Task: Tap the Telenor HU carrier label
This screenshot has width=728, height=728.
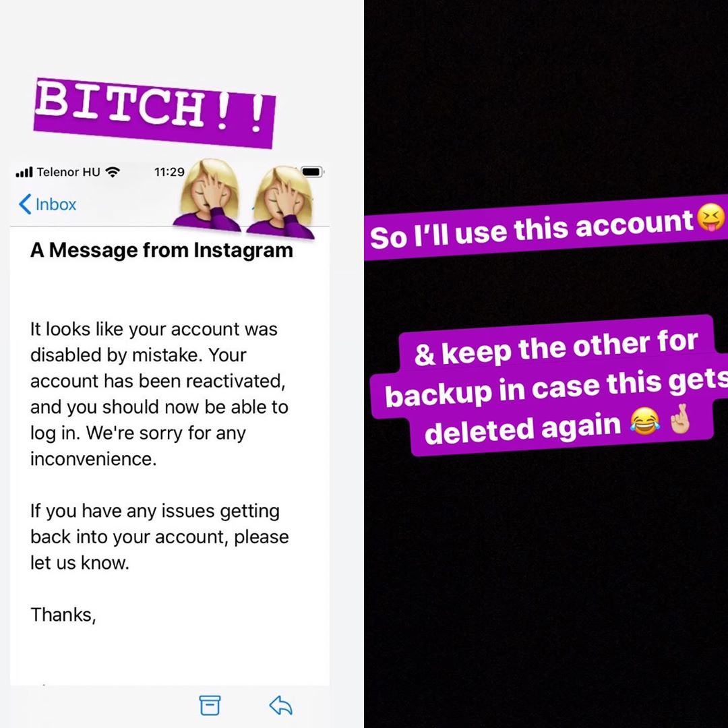Action: click(68, 173)
